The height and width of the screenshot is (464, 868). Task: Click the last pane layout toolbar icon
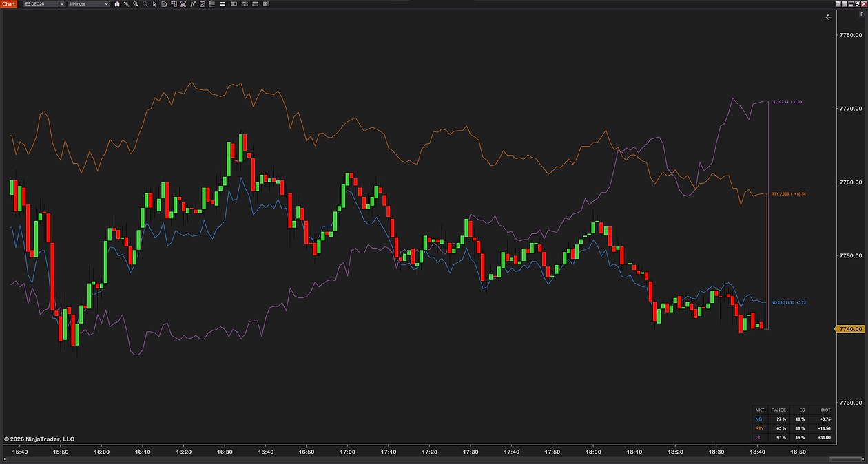[x=266, y=3]
